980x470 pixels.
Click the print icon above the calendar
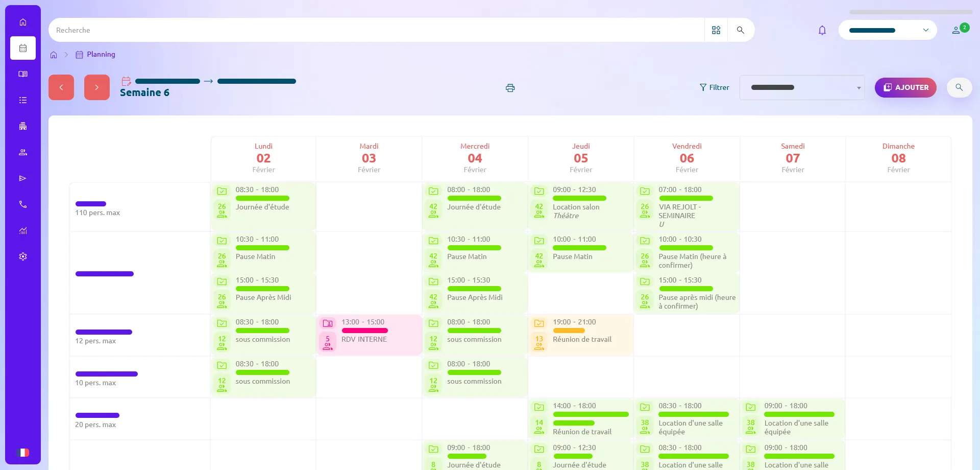(510, 88)
